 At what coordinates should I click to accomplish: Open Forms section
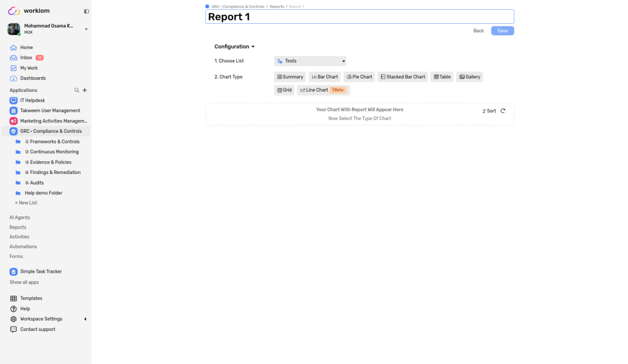click(16, 256)
